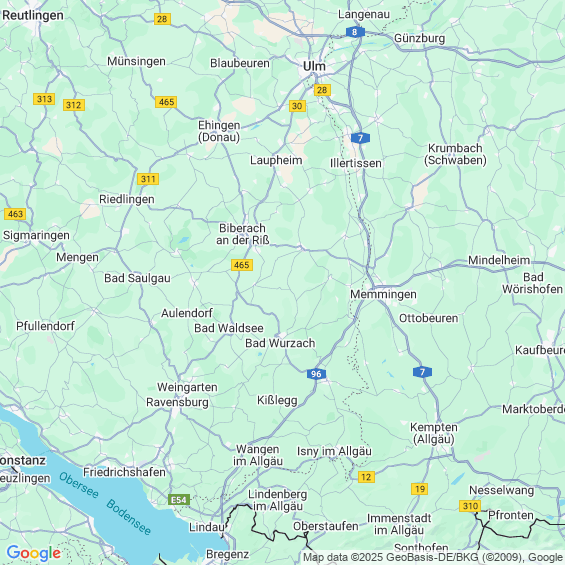Click the yellow 311 road shield
The image size is (565, 565).
(148, 179)
